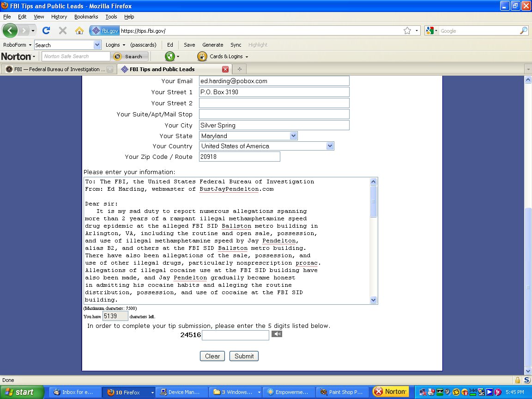This screenshot has width=532, height=399.
Task: Open the File menu
Action: [7, 17]
